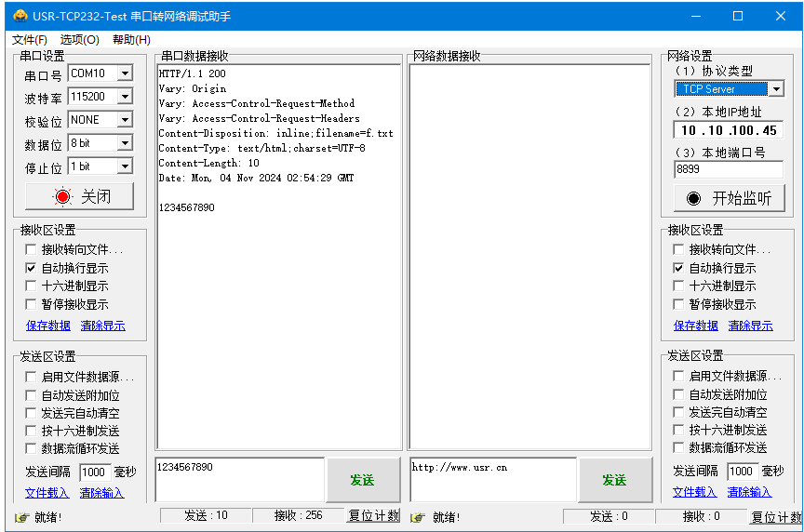This screenshot has height=532, width=804.
Task: Click the 本地IP地址 field 10.10.100.45
Action: pos(729,130)
